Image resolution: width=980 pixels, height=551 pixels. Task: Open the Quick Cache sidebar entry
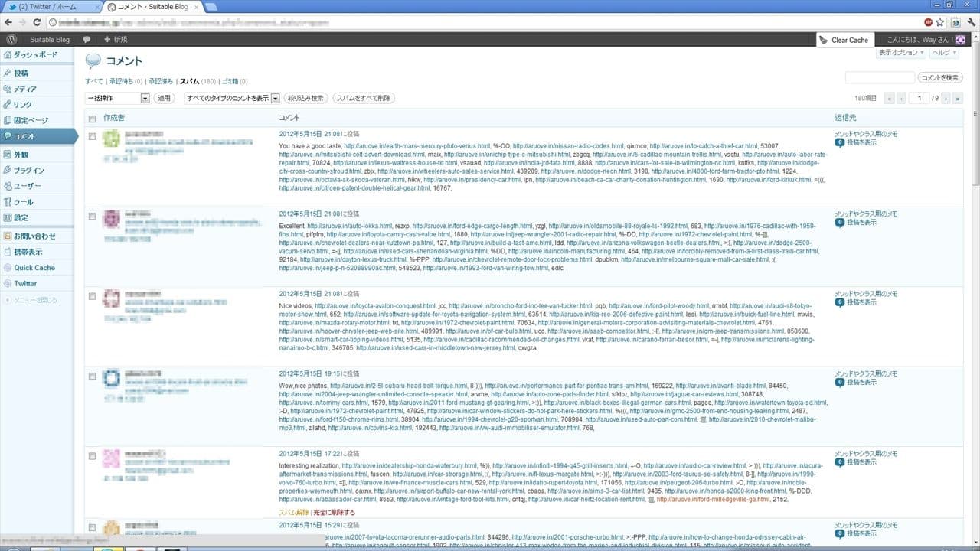(34, 268)
